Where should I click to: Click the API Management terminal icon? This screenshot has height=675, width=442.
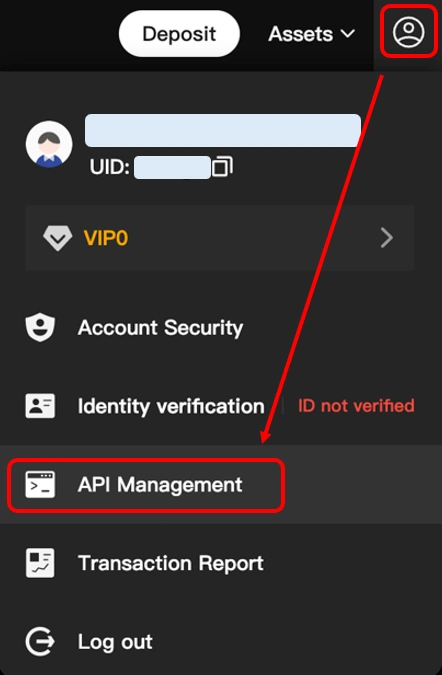(40, 484)
